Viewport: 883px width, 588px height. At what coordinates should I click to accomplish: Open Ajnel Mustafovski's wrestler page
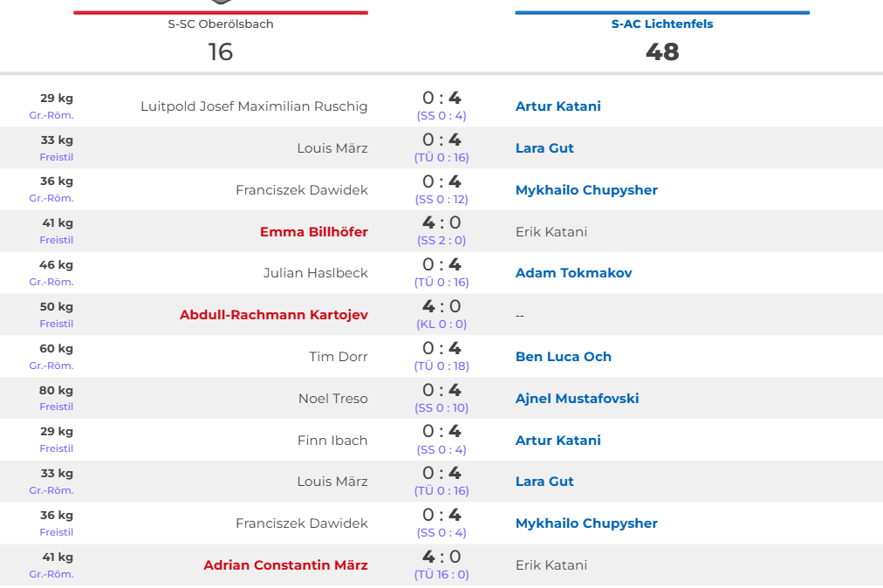click(x=577, y=399)
